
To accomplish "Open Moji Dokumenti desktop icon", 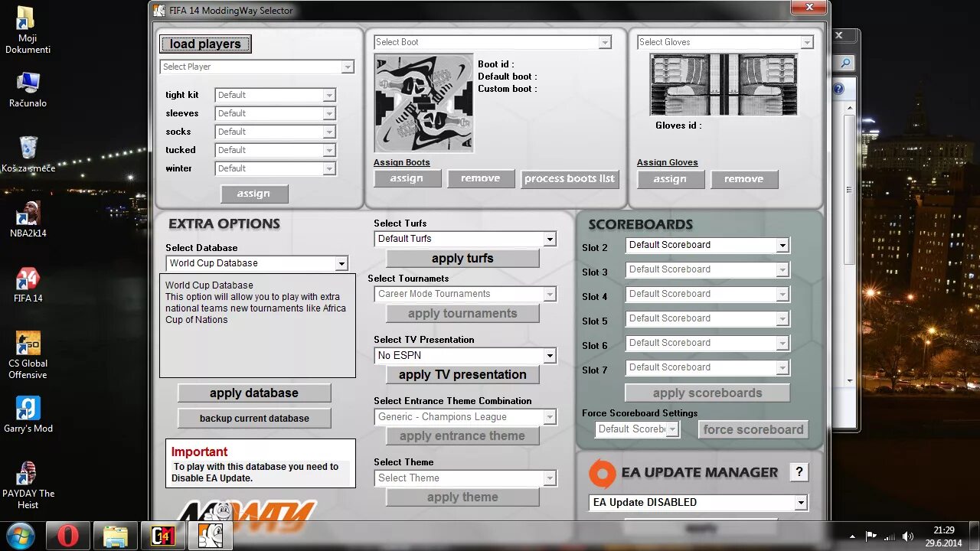I will click(x=28, y=31).
